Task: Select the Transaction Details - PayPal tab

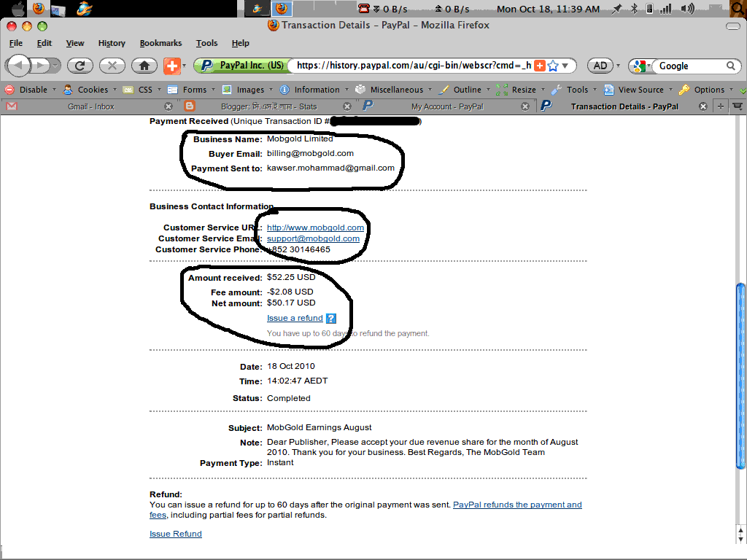Action: coord(624,106)
